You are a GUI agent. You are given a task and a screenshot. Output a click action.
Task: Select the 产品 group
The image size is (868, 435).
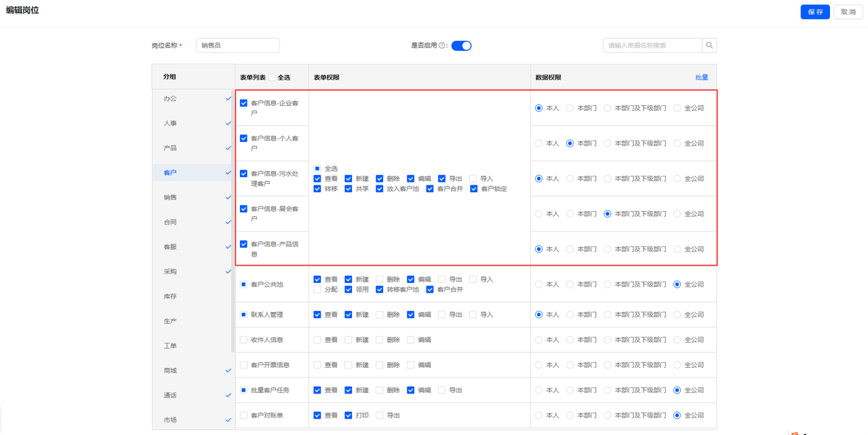tap(193, 148)
